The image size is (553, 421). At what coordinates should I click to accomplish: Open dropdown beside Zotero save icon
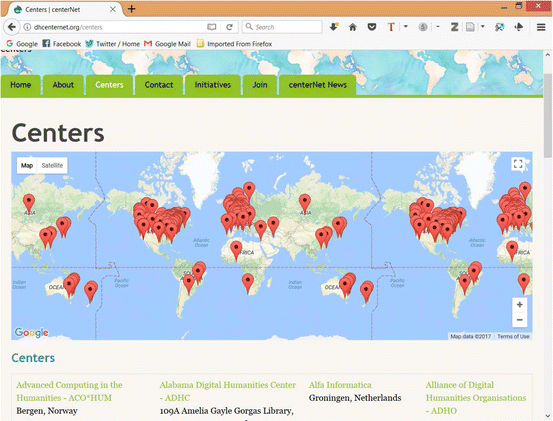482,26
